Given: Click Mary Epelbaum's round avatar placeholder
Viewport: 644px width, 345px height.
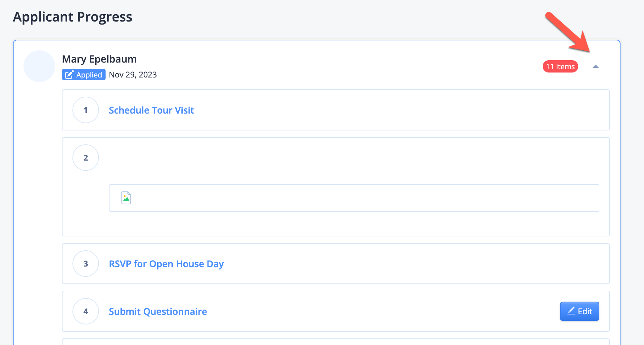Looking at the screenshot, I should (39, 66).
